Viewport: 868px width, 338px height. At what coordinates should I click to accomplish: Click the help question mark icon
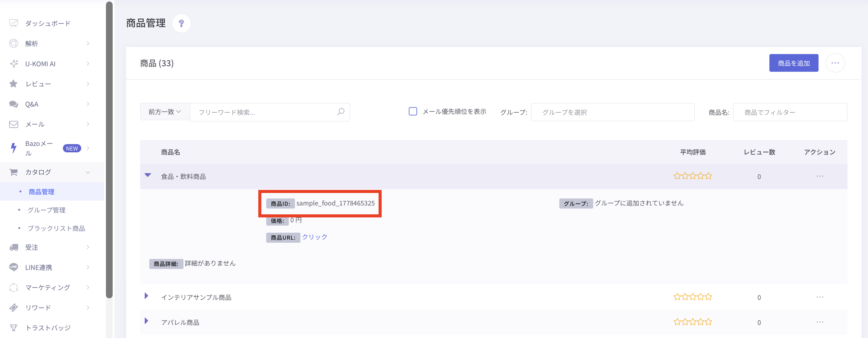pyautogui.click(x=181, y=23)
